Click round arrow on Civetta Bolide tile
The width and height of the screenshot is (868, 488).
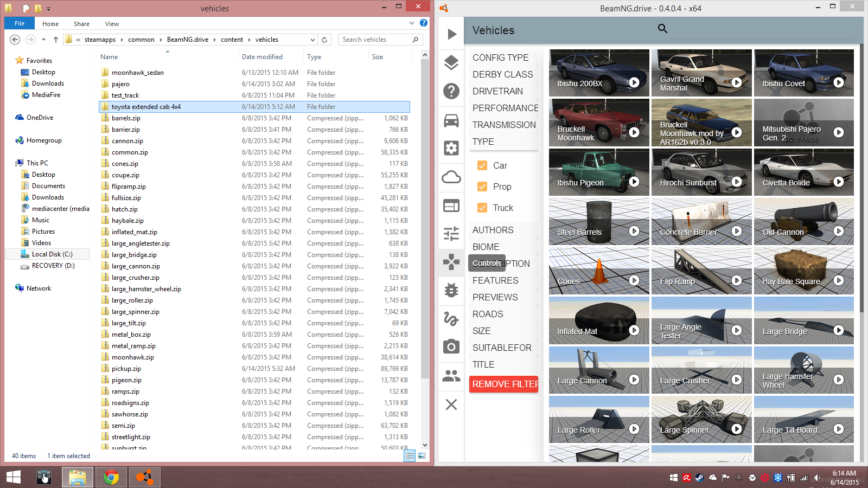coord(839,182)
